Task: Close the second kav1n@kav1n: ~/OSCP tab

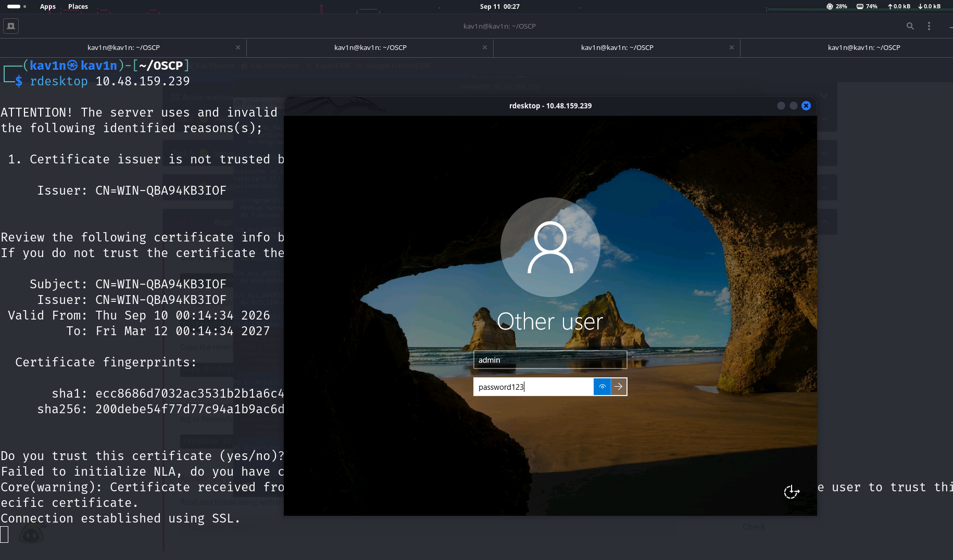Action: (485, 47)
